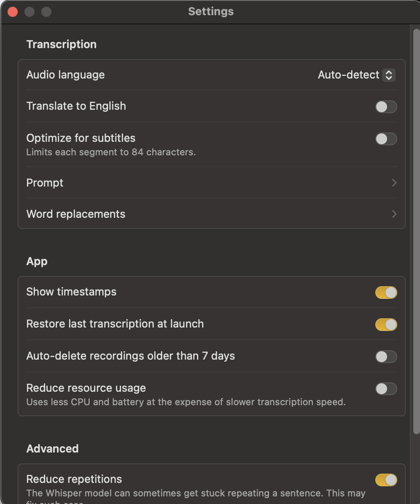This screenshot has width=420, height=504.
Task: Click the vertical scrollbar thumb
Action: click(x=416, y=228)
